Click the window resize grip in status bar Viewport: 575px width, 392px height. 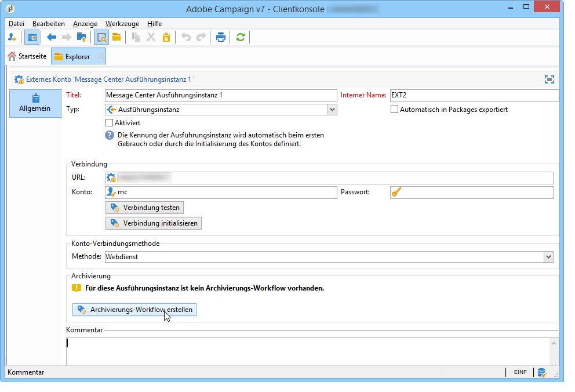pos(556,375)
